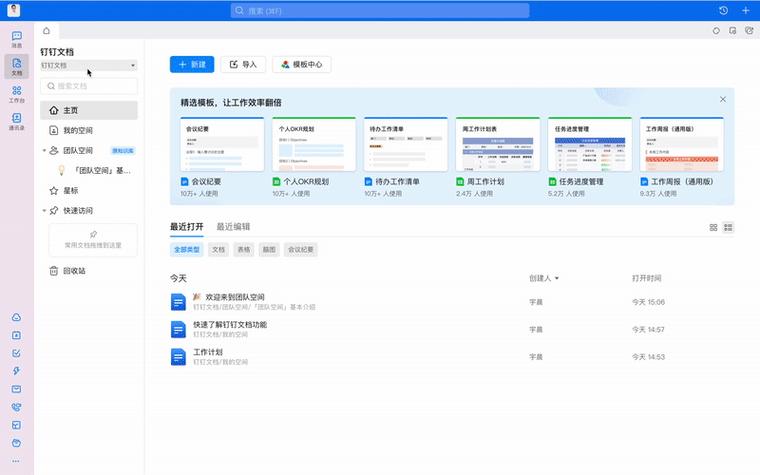
Task: Click the history clock icon in title bar
Action: pos(723,10)
